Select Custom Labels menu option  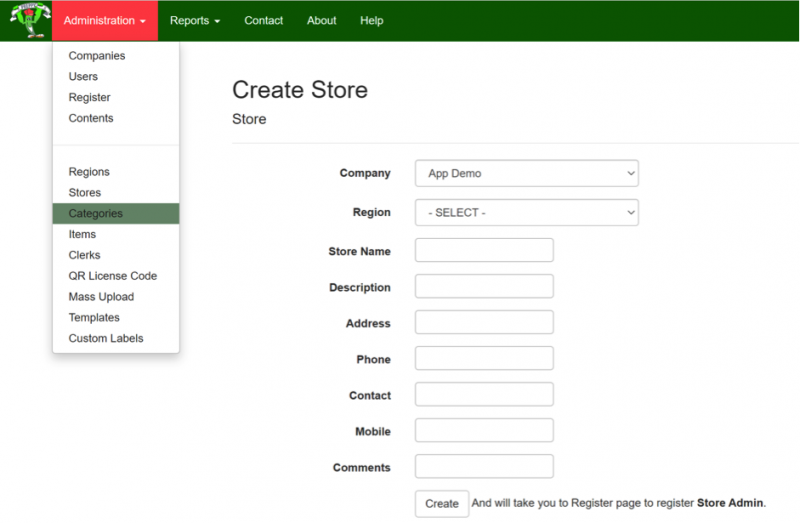coord(106,339)
